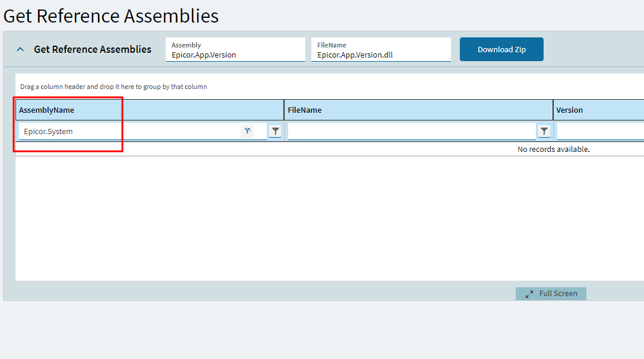Collapse the Get Reference Assemblies panel
This screenshot has width=644, height=359.
[x=20, y=49]
